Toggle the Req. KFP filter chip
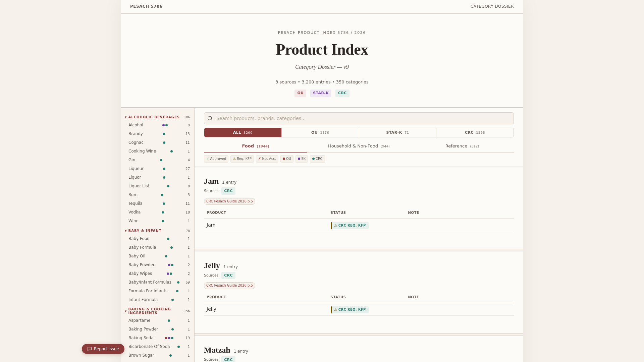The height and width of the screenshot is (362, 644). [x=242, y=159]
